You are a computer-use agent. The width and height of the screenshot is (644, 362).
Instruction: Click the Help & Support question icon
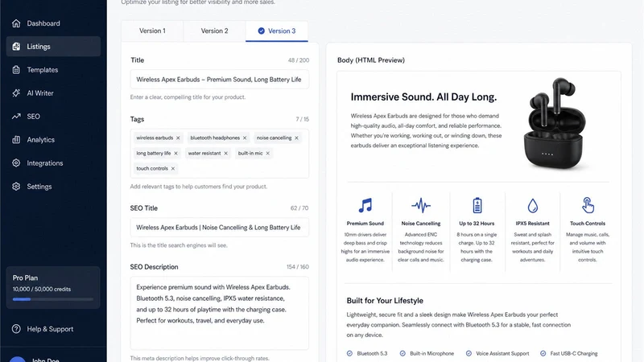(16, 329)
